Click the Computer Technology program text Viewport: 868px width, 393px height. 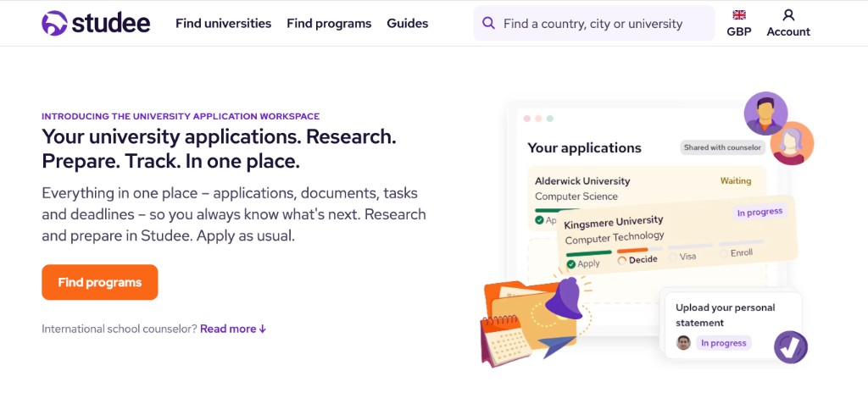[615, 238]
